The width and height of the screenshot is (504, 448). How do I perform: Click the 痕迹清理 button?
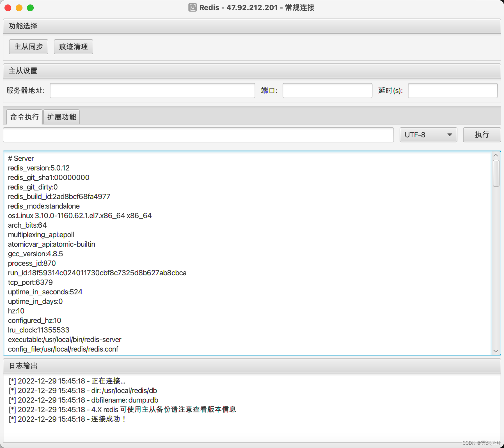(73, 47)
